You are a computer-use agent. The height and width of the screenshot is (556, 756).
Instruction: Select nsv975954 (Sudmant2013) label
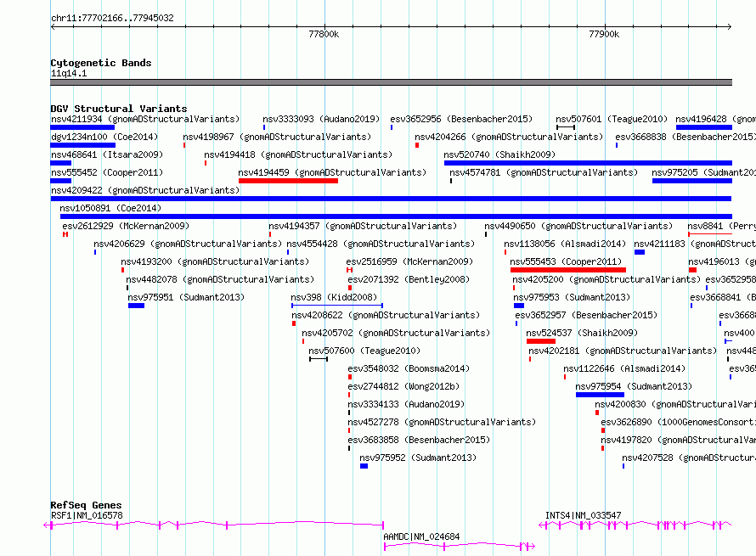tap(634, 386)
